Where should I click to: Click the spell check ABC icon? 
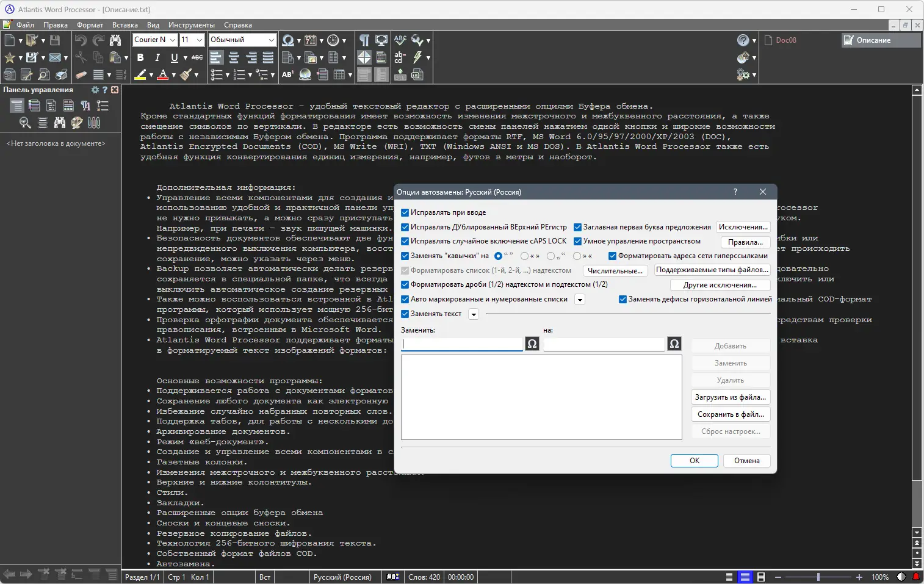[x=400, y=40]
